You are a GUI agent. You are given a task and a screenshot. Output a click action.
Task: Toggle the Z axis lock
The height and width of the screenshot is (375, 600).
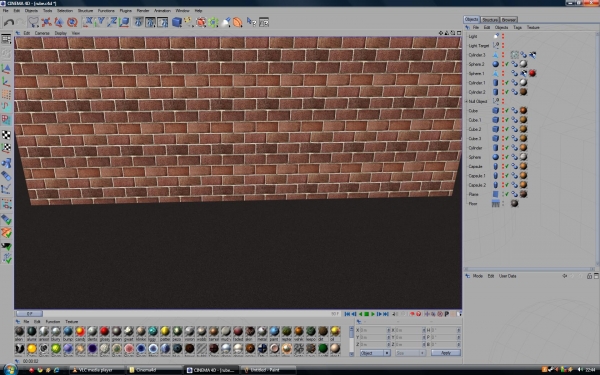[112, 22]
